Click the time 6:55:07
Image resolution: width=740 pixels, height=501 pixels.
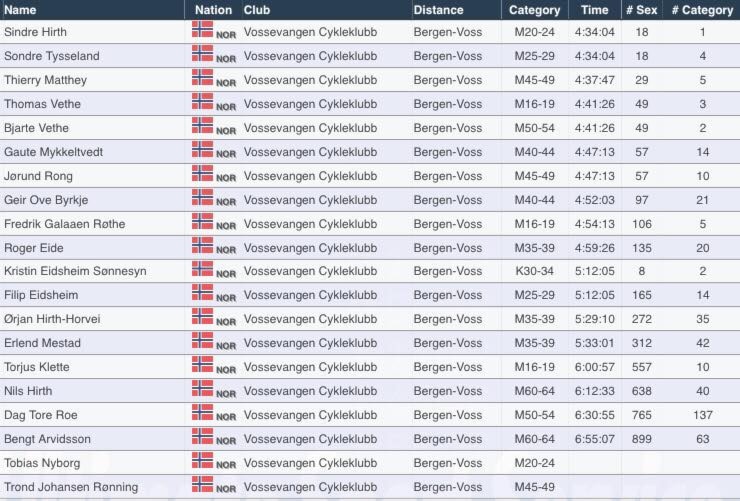pos(595,439)
